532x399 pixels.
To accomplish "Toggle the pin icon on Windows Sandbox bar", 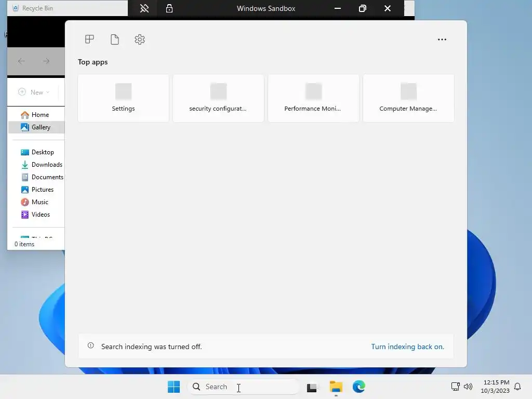I will (x=144, y=8).
